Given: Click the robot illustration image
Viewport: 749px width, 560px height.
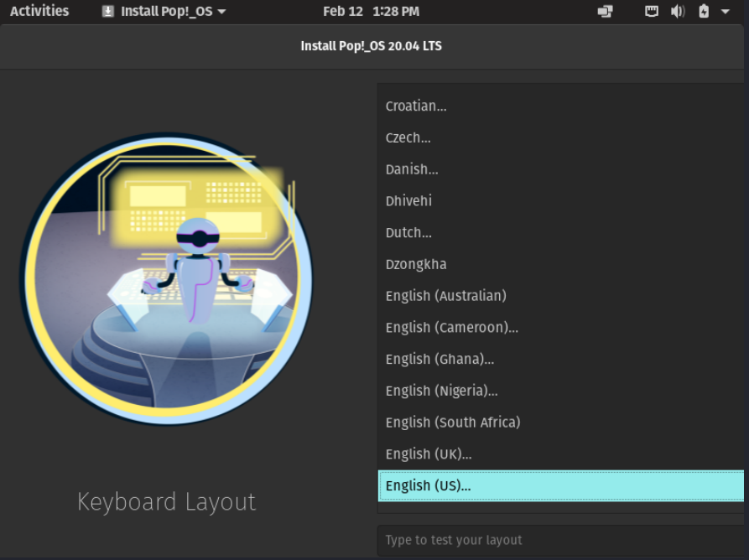Looking at the screenshot, I should (166, 279).
